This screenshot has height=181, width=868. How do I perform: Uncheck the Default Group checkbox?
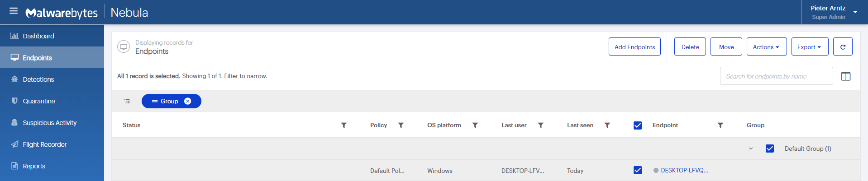769,149
